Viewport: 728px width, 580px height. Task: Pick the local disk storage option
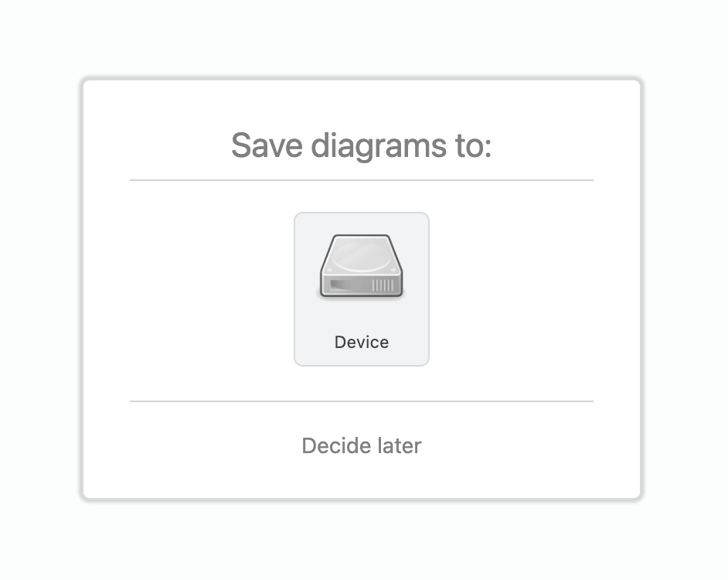point(362,289)
